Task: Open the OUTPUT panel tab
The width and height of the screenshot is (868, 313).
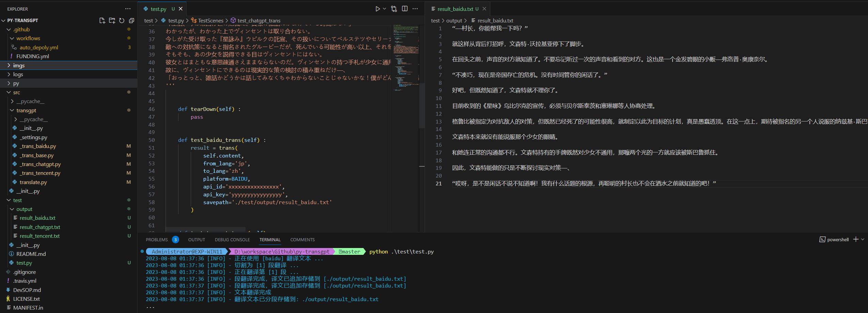Action: coord(196,240)
